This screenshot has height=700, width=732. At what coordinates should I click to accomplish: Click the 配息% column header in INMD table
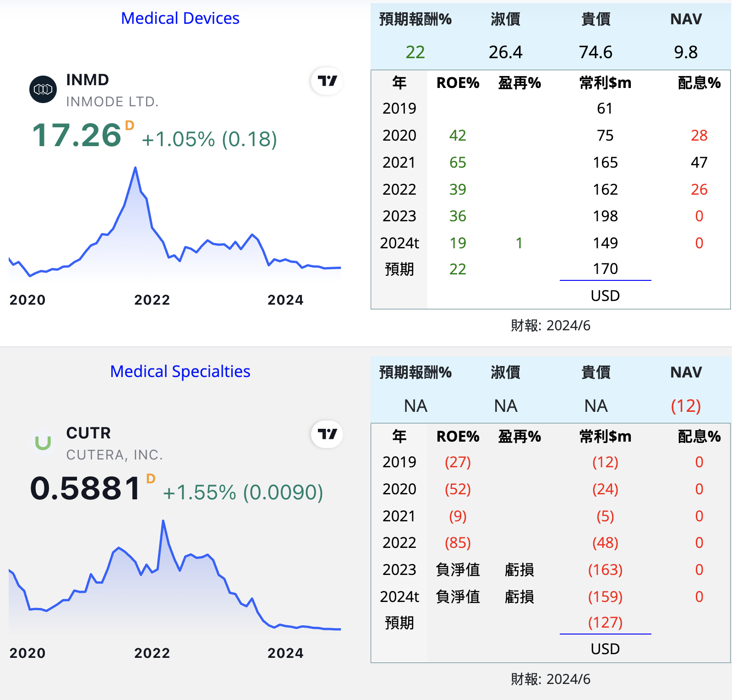(x=699, y=83)
